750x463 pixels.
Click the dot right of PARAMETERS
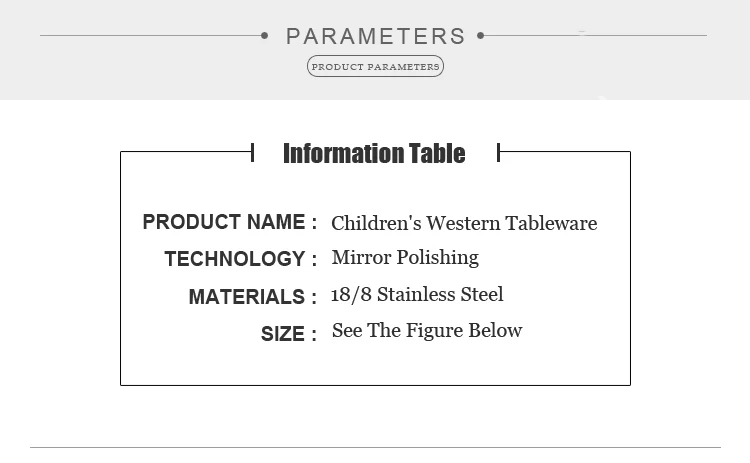(x=481, y=36)
